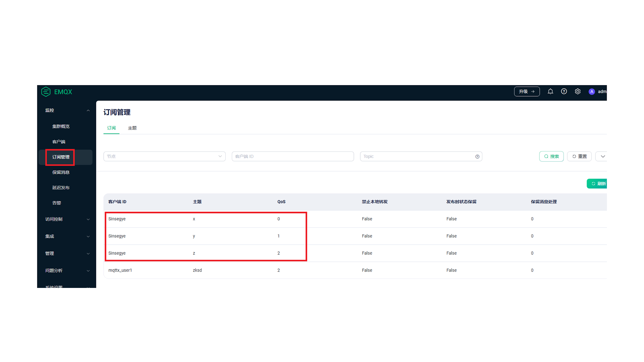This screenshot has height=362, width=644.
Task: Open 客户端 in sidebar
Action: pyautogui.click(x=59, y=142)
